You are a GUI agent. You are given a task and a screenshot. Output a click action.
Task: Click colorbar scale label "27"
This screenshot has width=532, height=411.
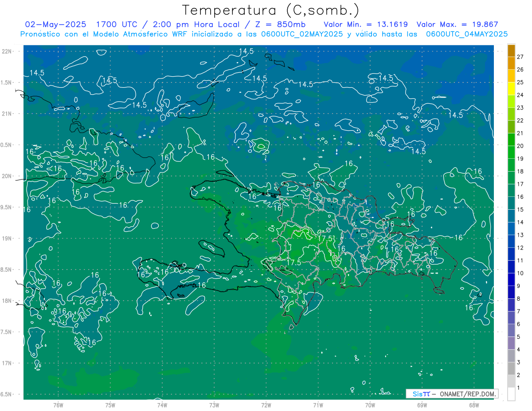coord(520,57)
